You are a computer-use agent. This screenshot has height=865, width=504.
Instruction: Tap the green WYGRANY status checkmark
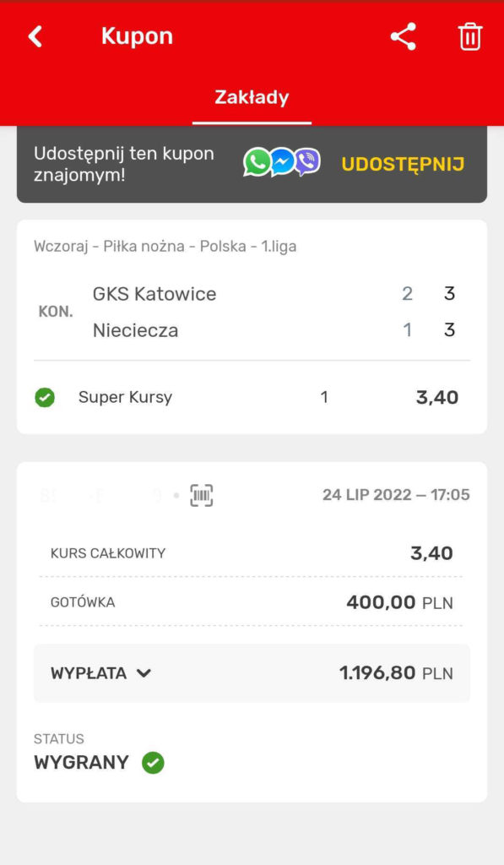pyautogui.click(x=154, y=763)
